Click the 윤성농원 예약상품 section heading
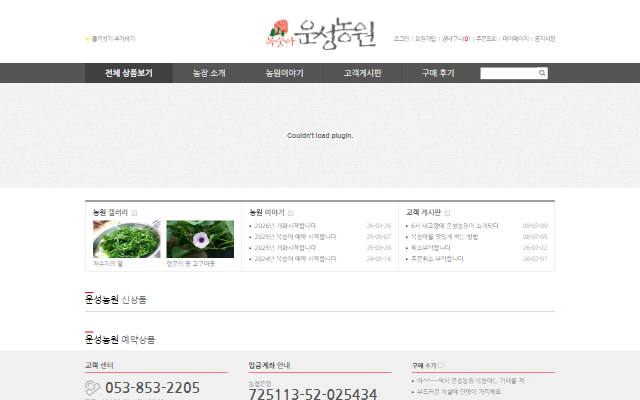The image size is (640, 400). 120,340
